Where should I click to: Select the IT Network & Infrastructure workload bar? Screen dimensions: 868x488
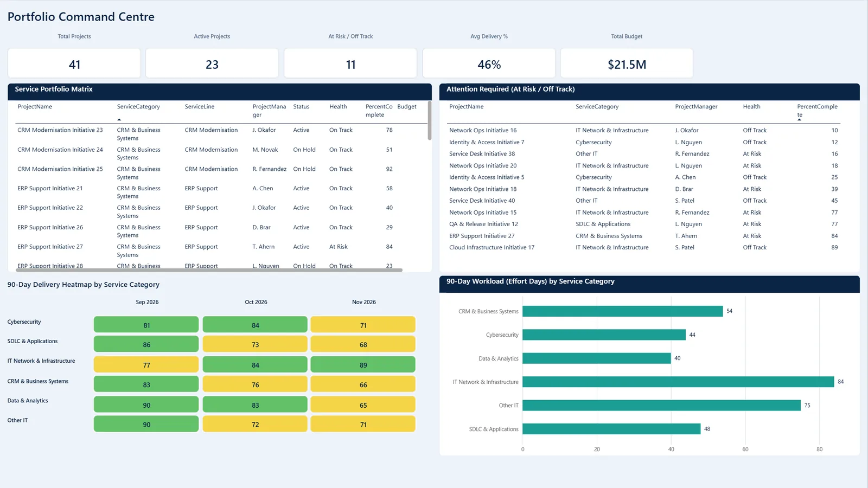[678, 382]
